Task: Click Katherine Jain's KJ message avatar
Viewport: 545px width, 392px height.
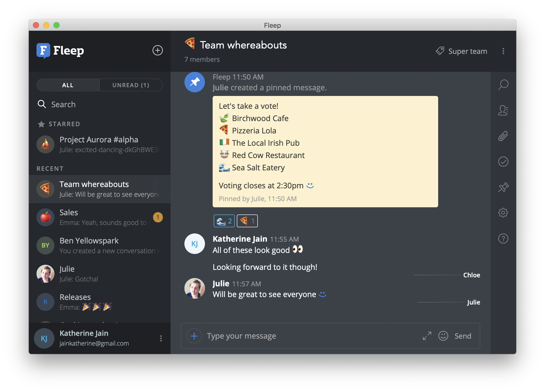Action: click(194, 244)
